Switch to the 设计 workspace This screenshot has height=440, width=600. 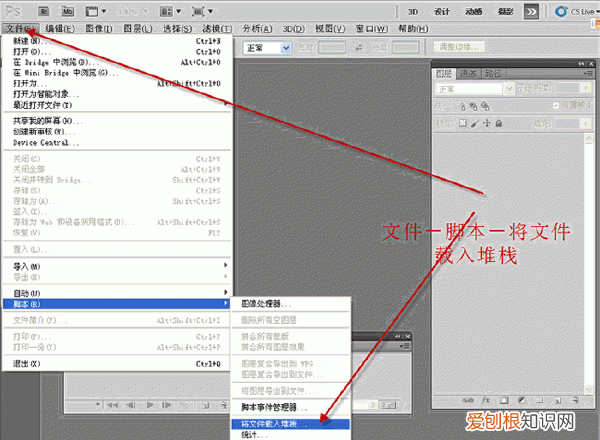pos(442,12)
